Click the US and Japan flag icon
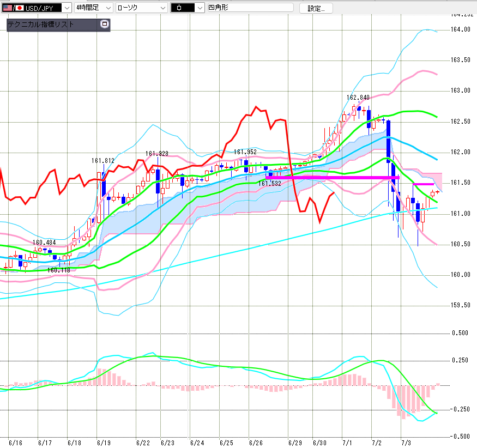477x448 pixels. [14, 8]
